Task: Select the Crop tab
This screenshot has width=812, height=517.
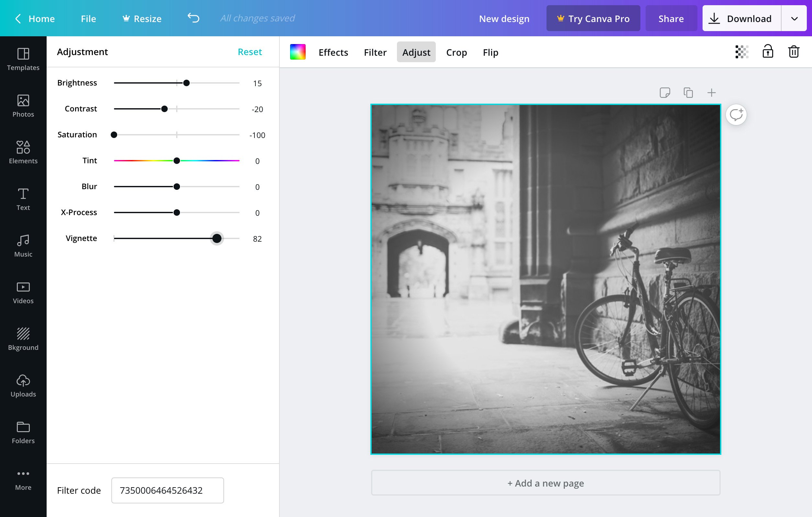Action: (456, 52)
